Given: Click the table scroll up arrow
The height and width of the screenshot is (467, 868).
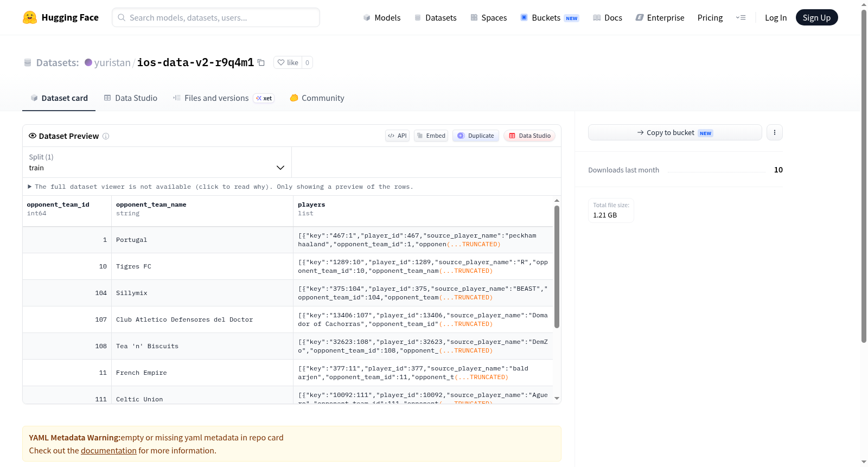Looking at the screenshot, I should tap(557, 201).
